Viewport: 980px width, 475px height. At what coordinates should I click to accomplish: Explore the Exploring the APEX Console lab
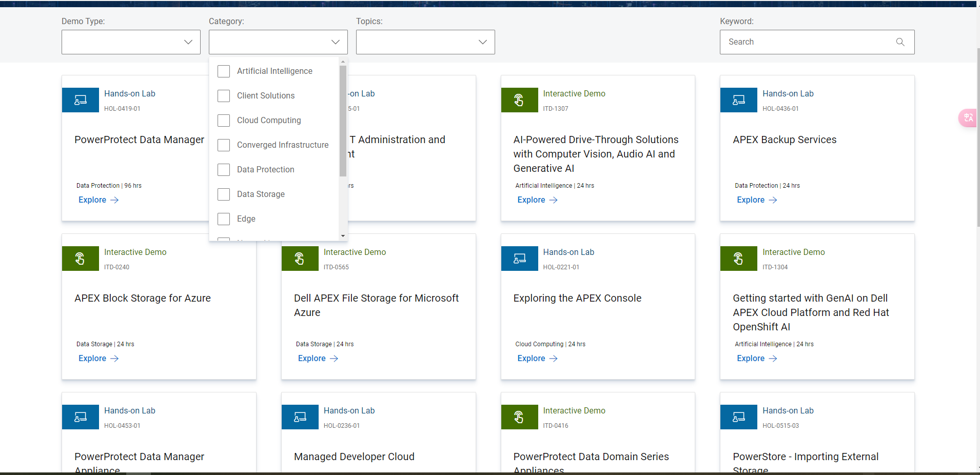tap(537, 359)
